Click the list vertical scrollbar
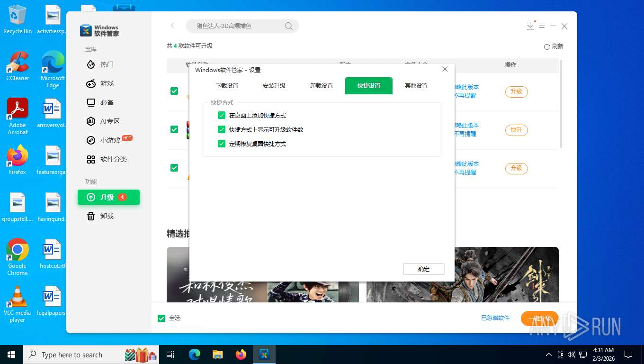 tap(562, 103)
